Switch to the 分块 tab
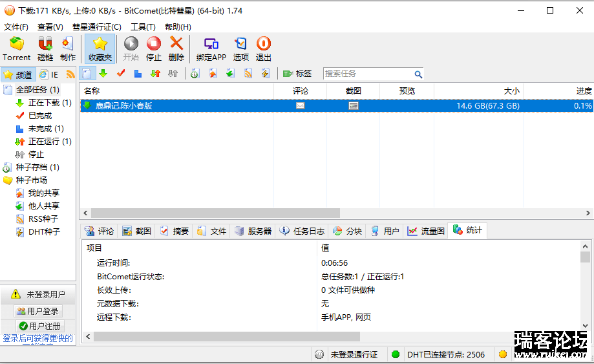This screenshot has width=594, height=364. pos(347,231)
